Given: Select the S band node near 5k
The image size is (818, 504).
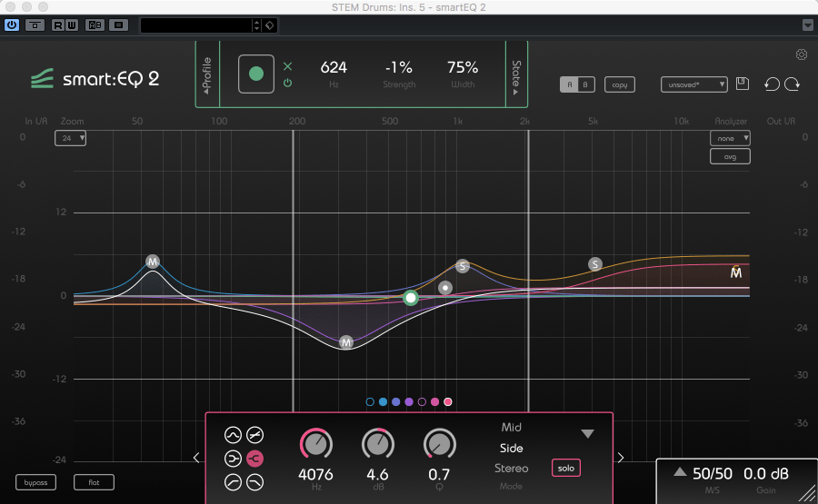Looking at the screenshot, I should click(594, 264).
